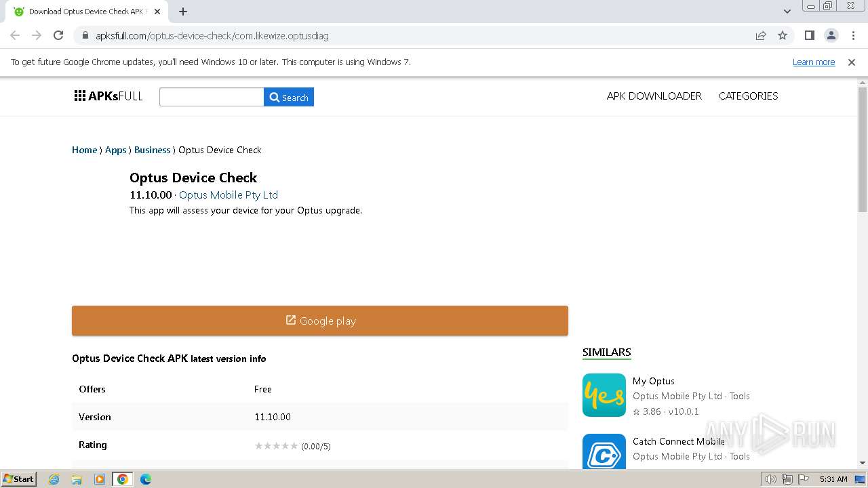This screenshot has width=868, height=488.
Task: Click the Version value 11.10.00 cell
Action: click(x=273, y=417)
